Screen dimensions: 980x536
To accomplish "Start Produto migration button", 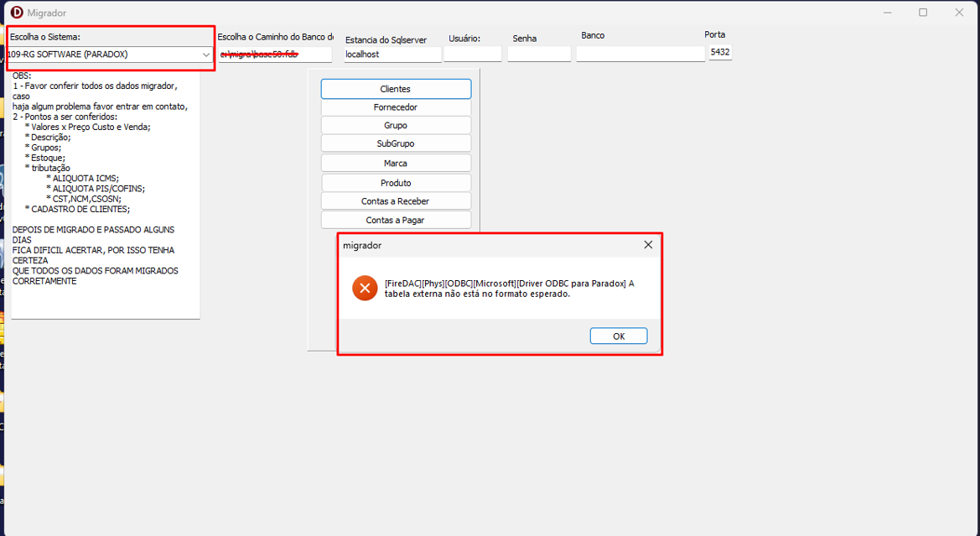I will click(396, 183).
